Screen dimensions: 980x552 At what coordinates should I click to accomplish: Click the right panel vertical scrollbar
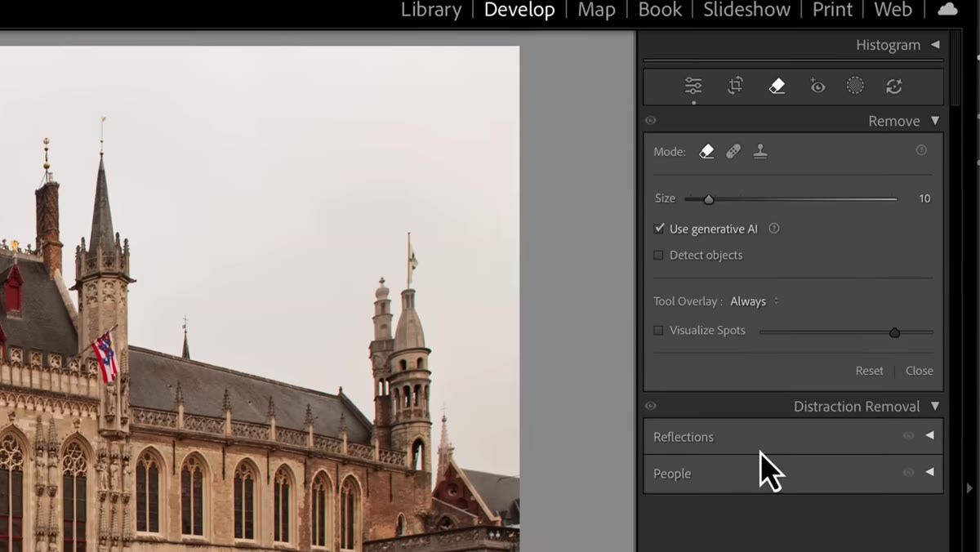pos(955,67)
